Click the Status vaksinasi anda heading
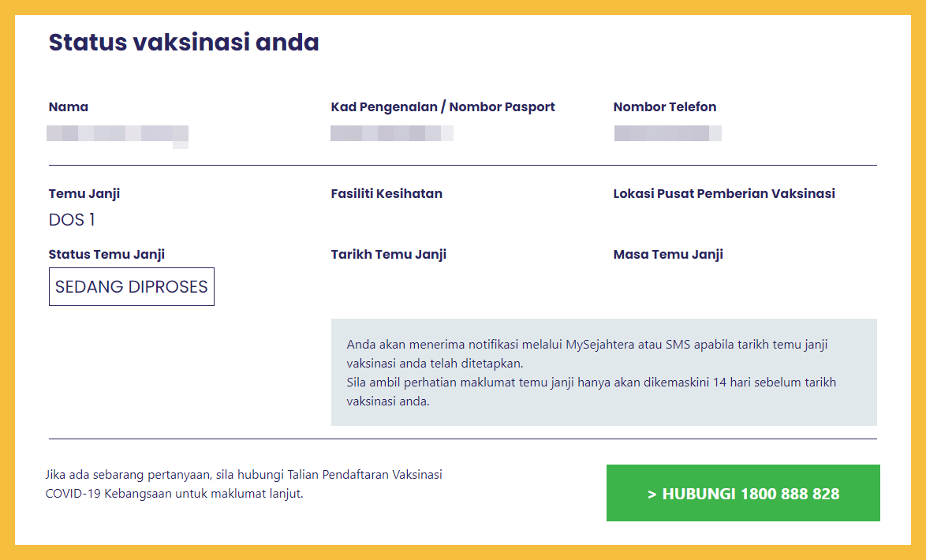The width and height of the screenshot is (926, 560). click(184, 42)
